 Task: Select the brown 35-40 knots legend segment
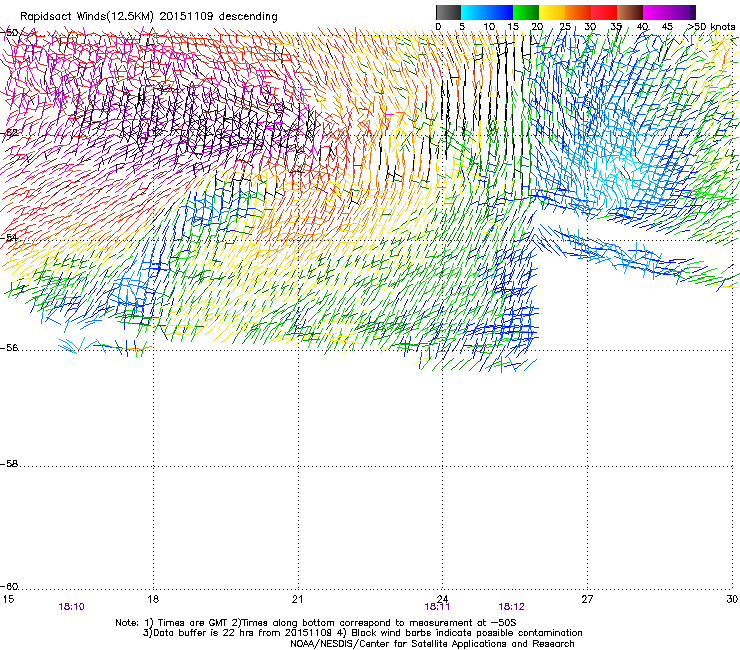click(x=630, y=12)
